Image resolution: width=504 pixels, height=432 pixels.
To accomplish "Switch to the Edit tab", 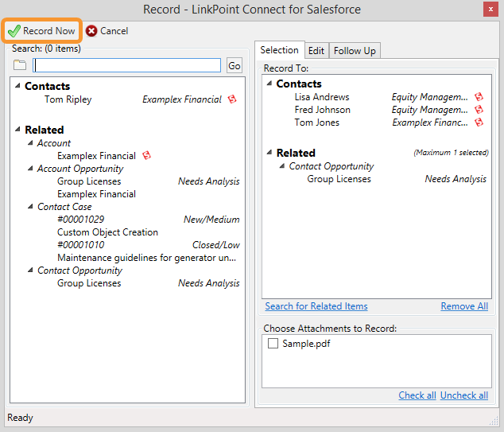I will (316, 51).
